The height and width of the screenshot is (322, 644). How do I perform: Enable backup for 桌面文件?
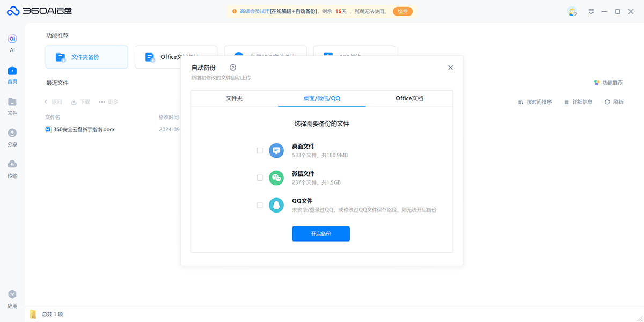(x=259, y=150)
